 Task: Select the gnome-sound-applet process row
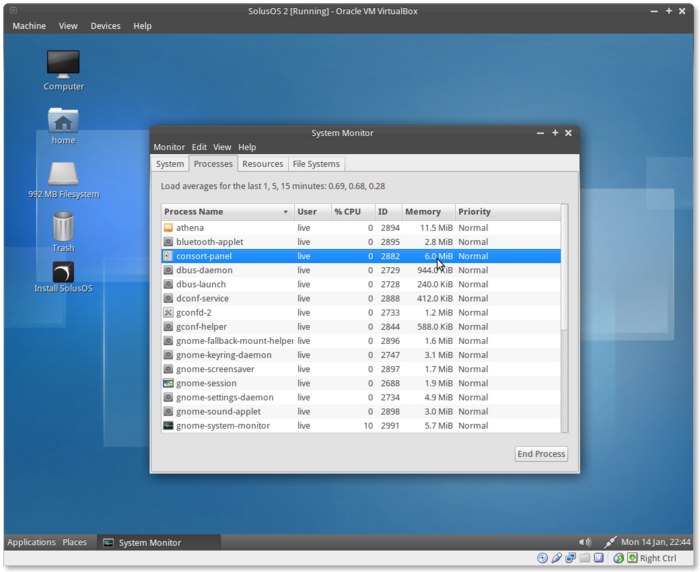click(361, 412)
